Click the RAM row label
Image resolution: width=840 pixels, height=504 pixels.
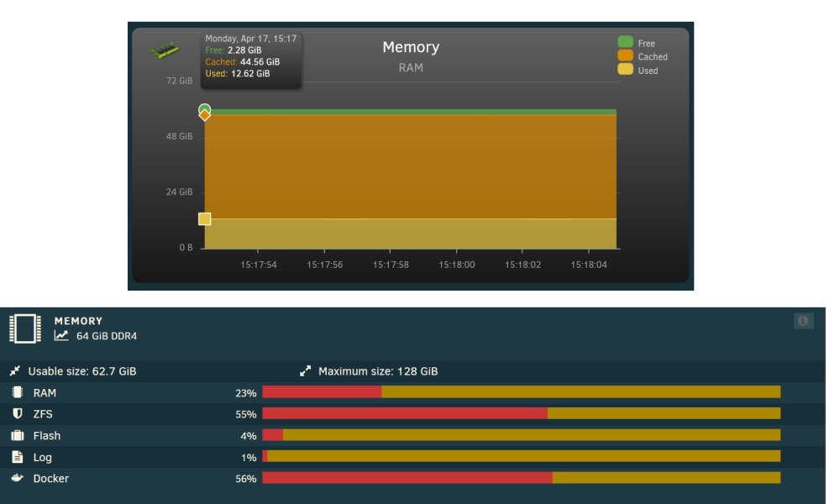pos(45,392)
